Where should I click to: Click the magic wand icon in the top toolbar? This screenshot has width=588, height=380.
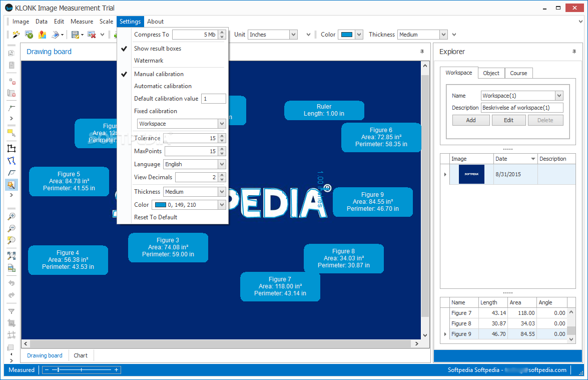click(16, 35)
